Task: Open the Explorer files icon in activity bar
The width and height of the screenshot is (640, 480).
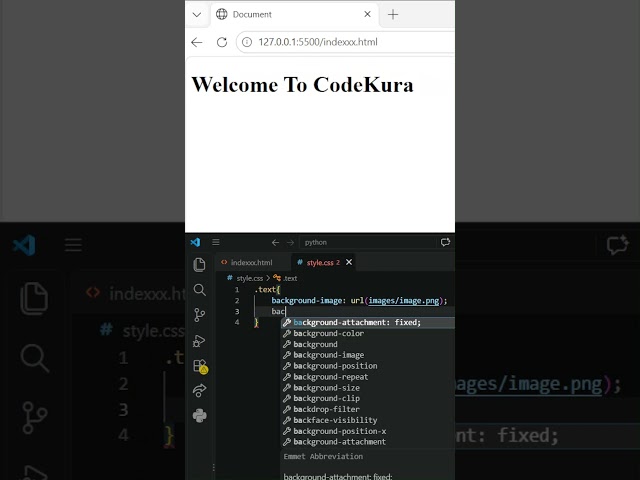Action: click(x=199, y=265)
